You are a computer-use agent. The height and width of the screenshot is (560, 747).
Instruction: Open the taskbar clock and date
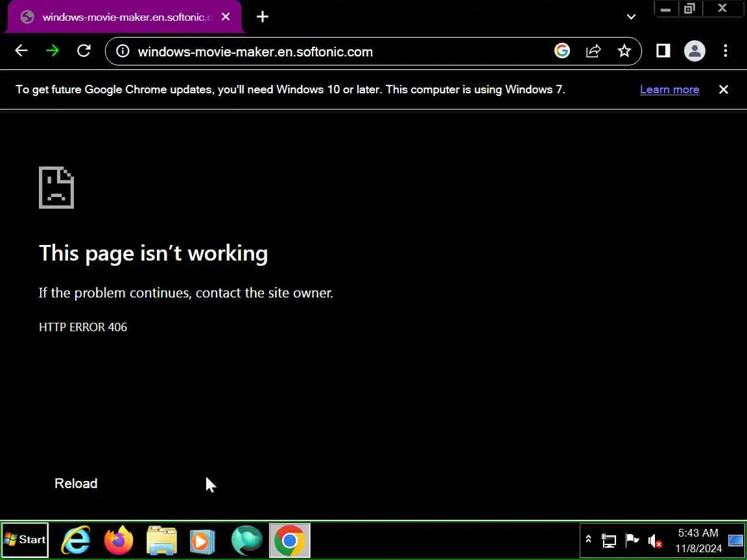coord(698,541)
